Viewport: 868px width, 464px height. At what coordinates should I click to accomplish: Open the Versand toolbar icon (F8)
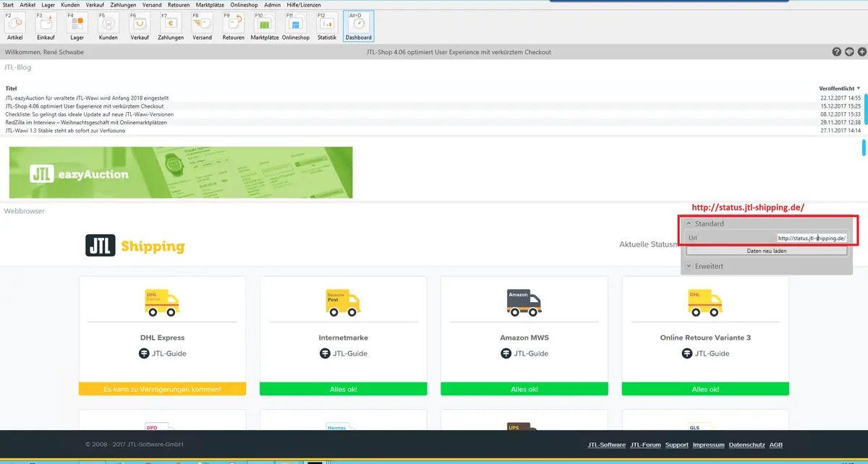[202, 27]
